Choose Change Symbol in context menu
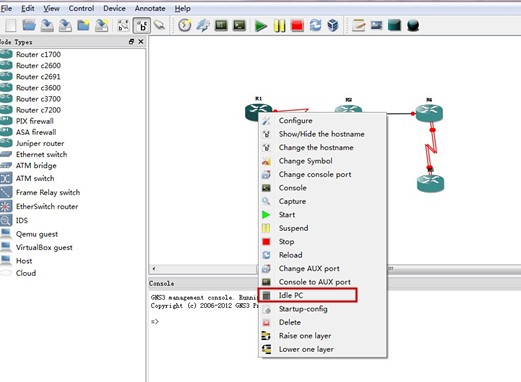The image size is (521, 382). (322, 161)
